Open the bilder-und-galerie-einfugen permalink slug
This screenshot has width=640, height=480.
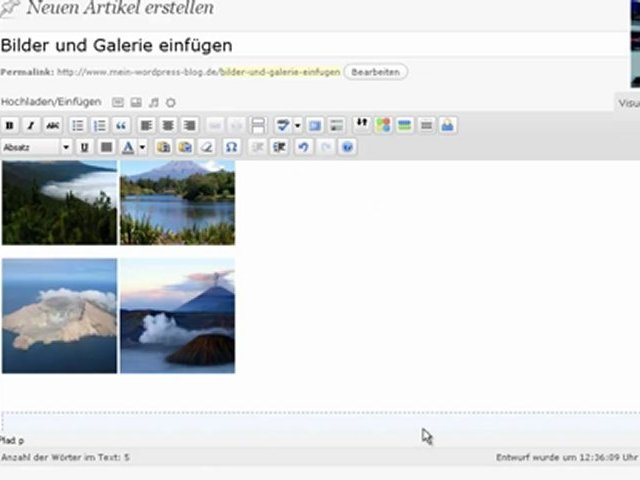(279, 72)
